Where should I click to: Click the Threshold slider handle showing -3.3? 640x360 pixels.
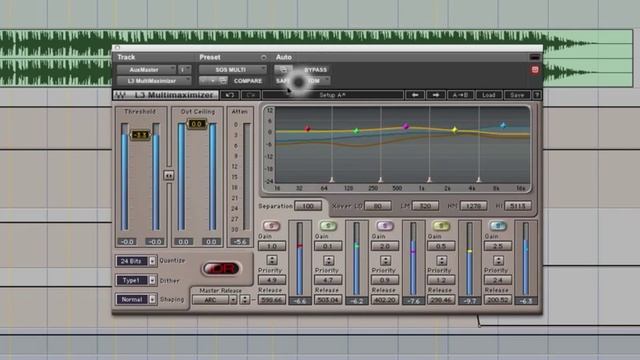pos(140,135)
